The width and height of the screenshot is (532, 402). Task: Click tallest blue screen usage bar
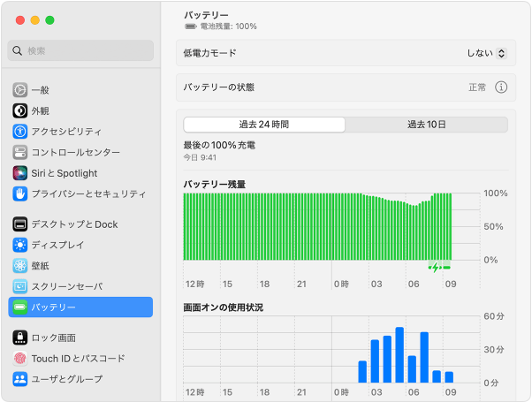(x=399, y=355)
